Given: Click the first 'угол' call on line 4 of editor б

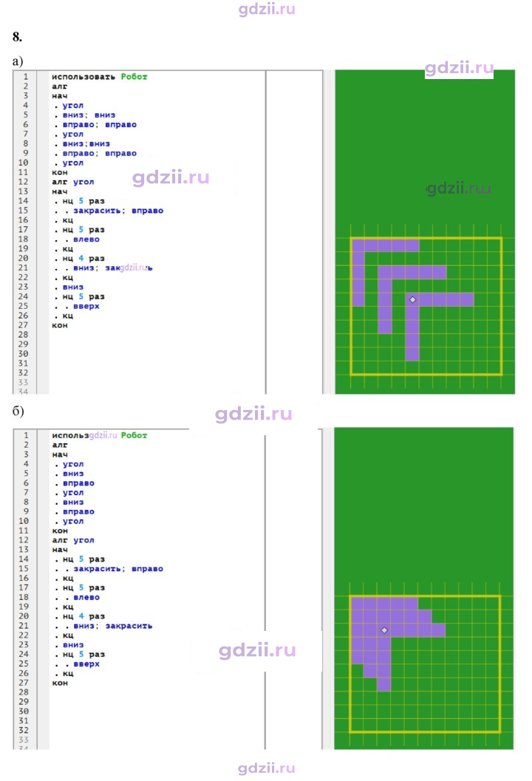Looking at the screenshot, I should click(x=73, y=464).
